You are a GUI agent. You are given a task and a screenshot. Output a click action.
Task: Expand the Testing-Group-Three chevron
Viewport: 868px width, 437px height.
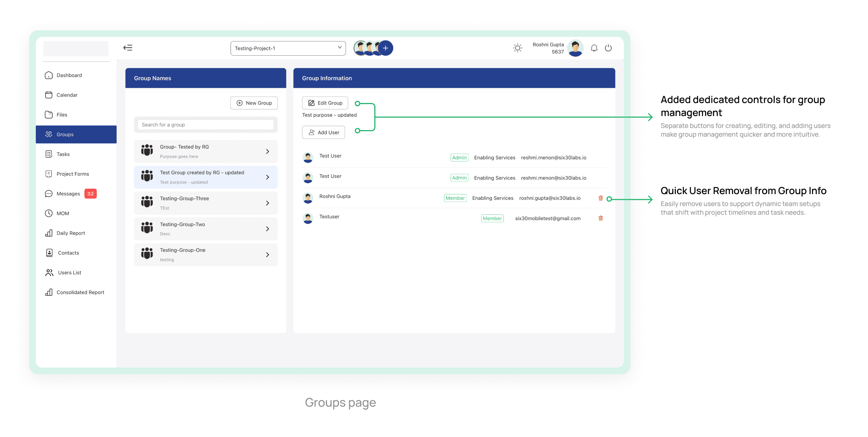[x=267, y=203]
